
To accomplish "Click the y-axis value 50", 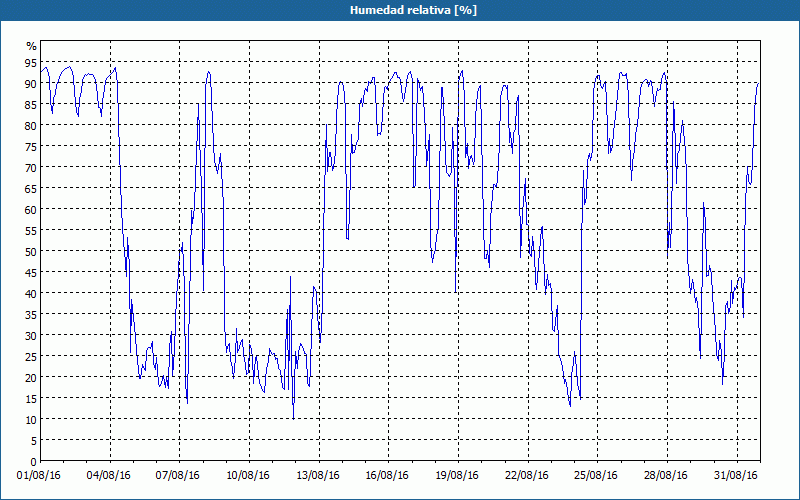I will click(31, 252).
